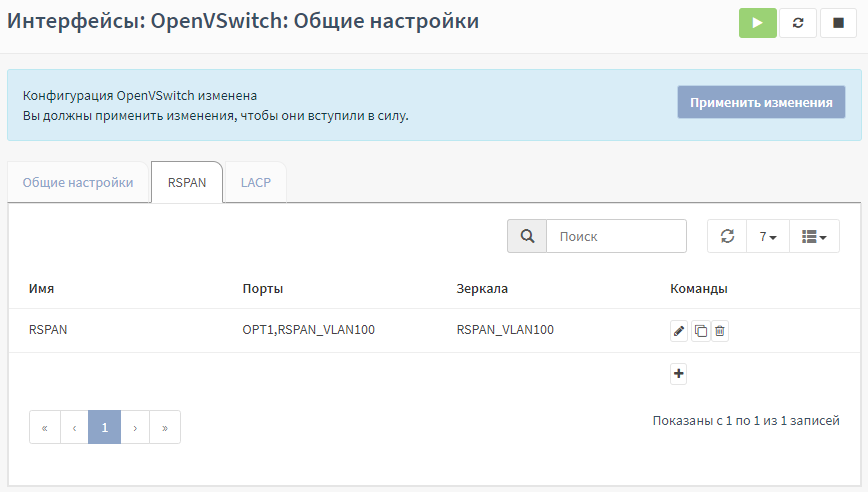Add a new RSPAN record with plus
This screenshot has height=492, width=868.
[679, 374]
